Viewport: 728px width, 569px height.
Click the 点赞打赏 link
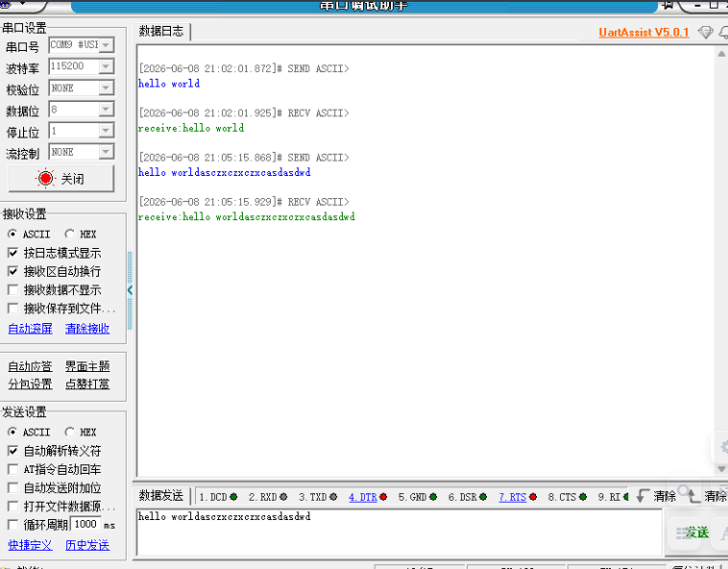pyautogui.click(x=87, y=383)
